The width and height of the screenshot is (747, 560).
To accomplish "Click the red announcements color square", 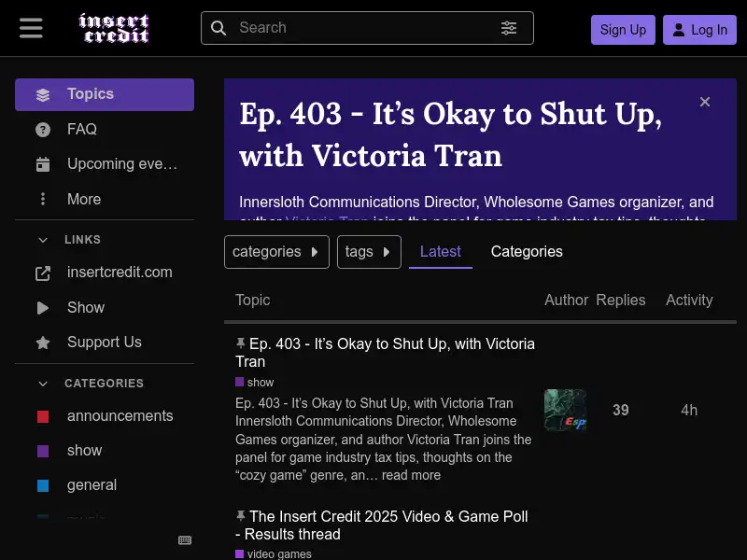I will pyautogui.click(x=43, y=416).
